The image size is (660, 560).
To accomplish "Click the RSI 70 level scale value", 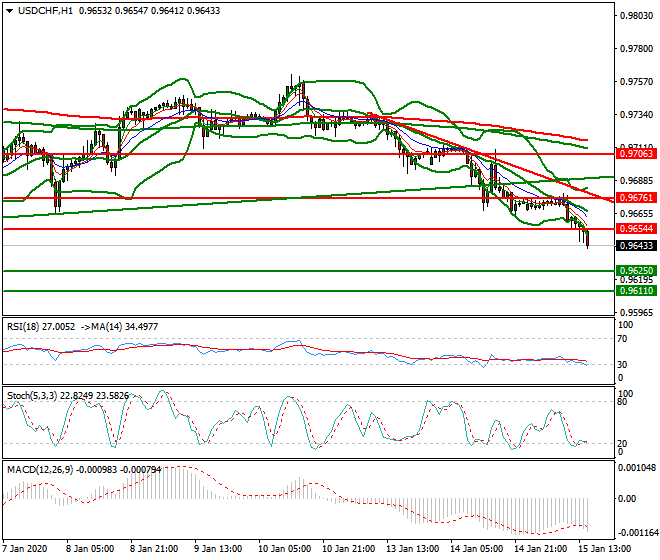I will point(622,339).
